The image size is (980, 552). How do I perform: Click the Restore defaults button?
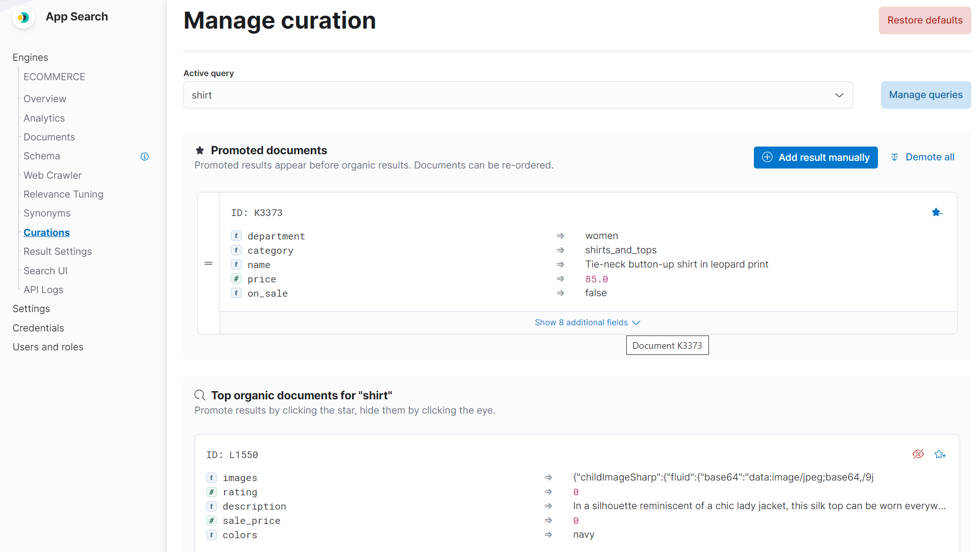point(924,20)
